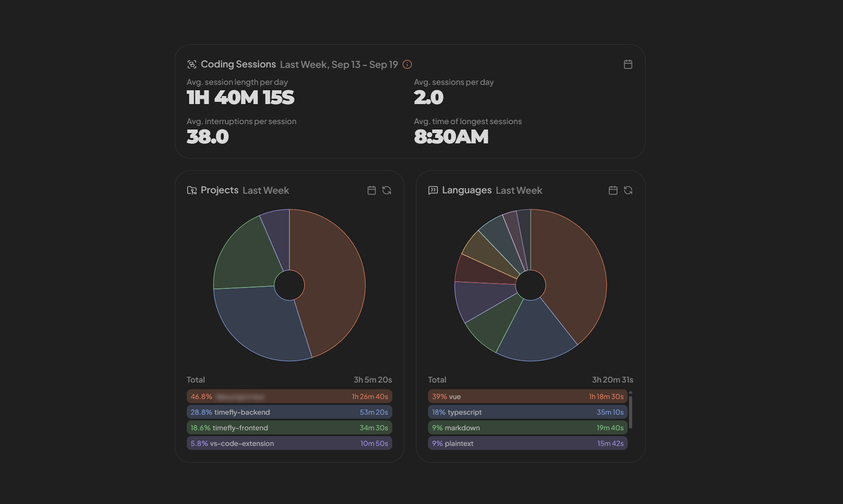843x504 pixels.
Task: Select the vue language entry
Action: point(527,396)
